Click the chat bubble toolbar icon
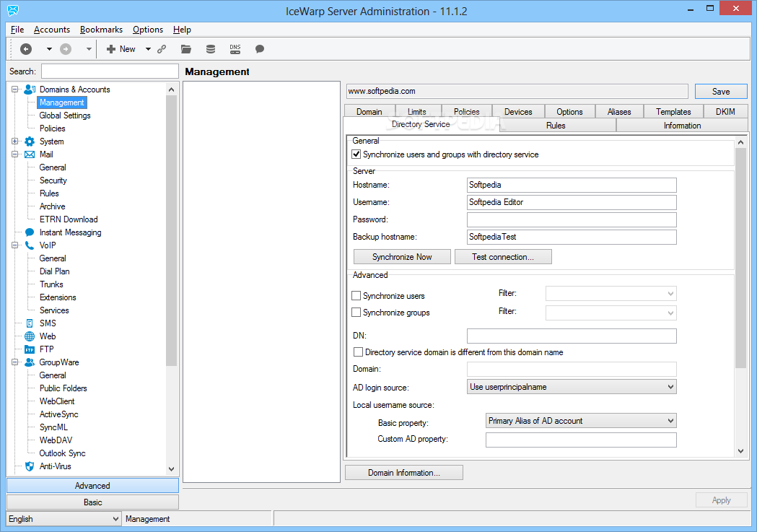This screenshot has height=532, width=757. [260, 49]
